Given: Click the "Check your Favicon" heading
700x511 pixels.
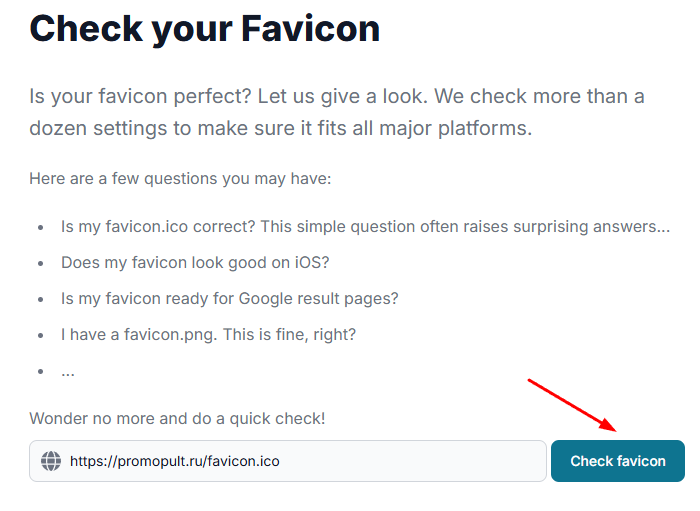Looking at the screenshot, I should (204, 29).
